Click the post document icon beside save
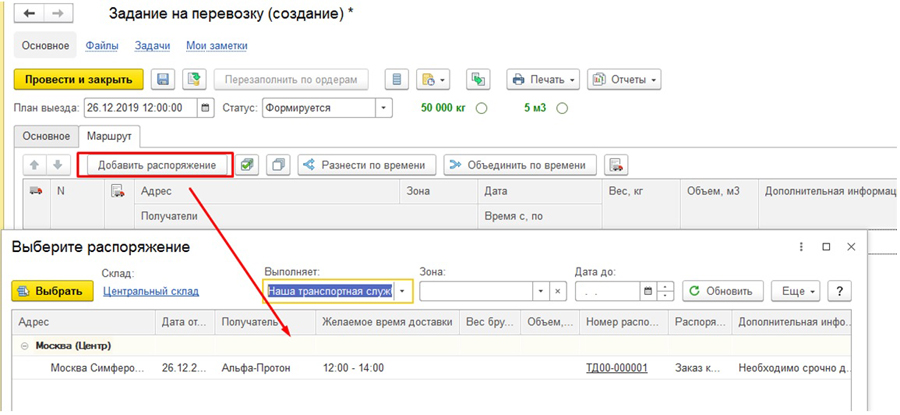 point(195,79)
